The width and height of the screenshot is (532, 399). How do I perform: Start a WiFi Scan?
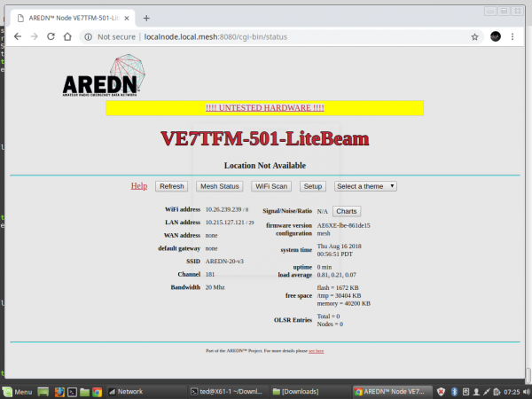pyautogui.click(x=271, y=186)
